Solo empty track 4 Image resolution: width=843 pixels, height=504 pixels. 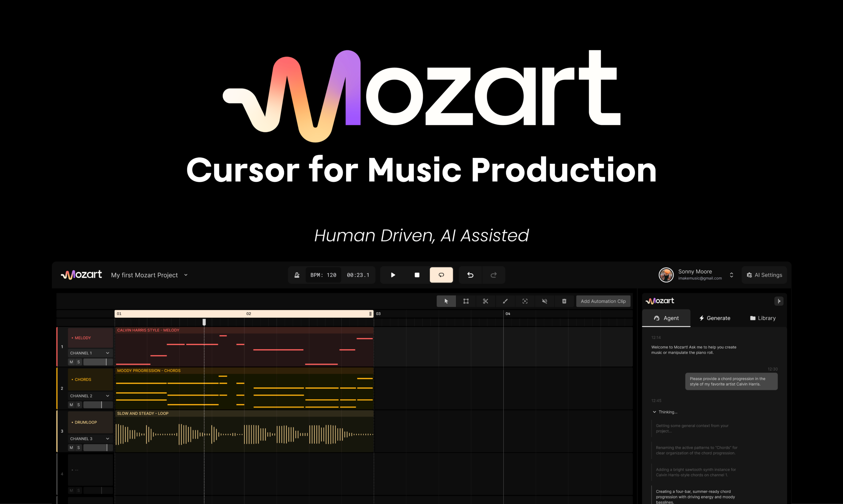(78, 491)
